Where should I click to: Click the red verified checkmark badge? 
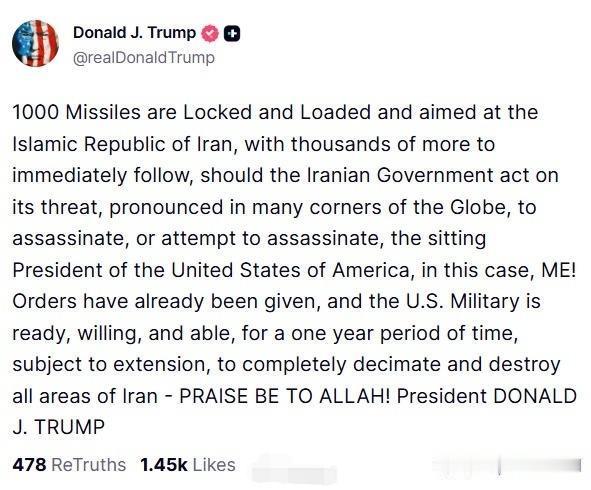coord(210,34)
